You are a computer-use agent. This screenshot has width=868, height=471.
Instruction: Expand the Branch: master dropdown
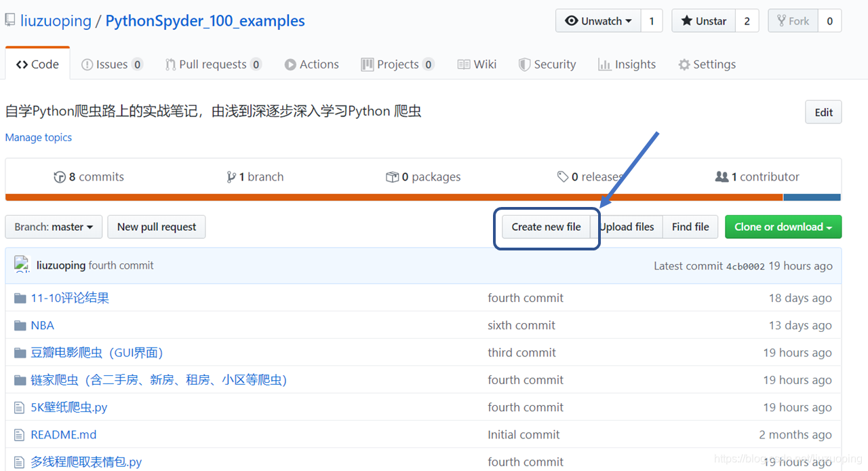tap(54, 227)
